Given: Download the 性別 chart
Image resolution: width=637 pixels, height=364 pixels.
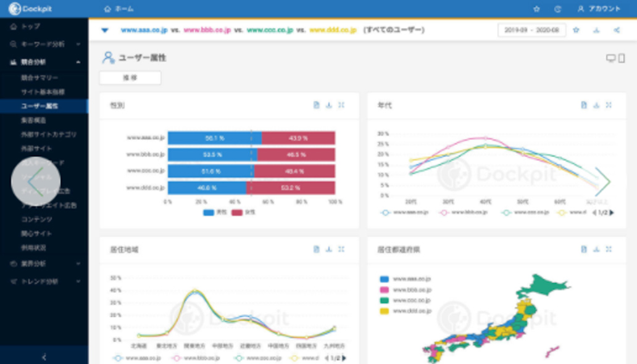Looking at the screenshot, I should (x=329, y=105).
